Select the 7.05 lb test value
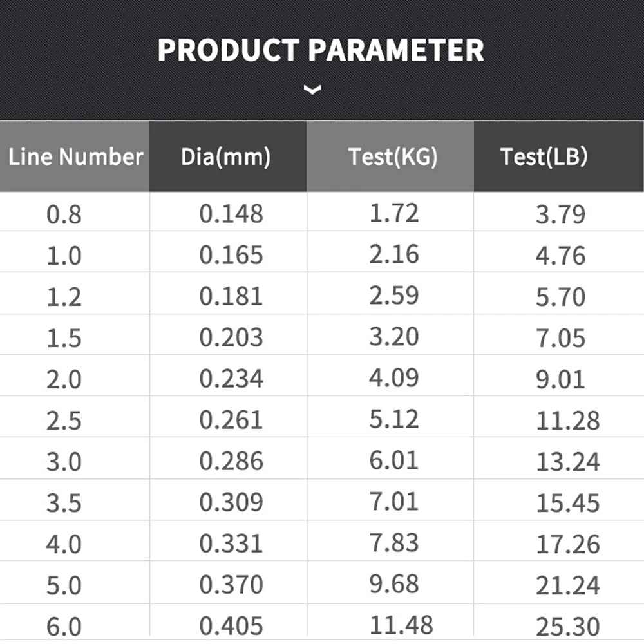644x644 pixels. [560, 338]
